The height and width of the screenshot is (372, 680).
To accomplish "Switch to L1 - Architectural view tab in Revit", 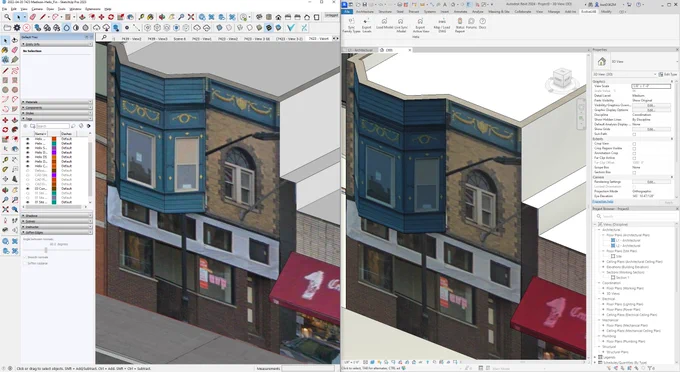I will pos(360,50).
